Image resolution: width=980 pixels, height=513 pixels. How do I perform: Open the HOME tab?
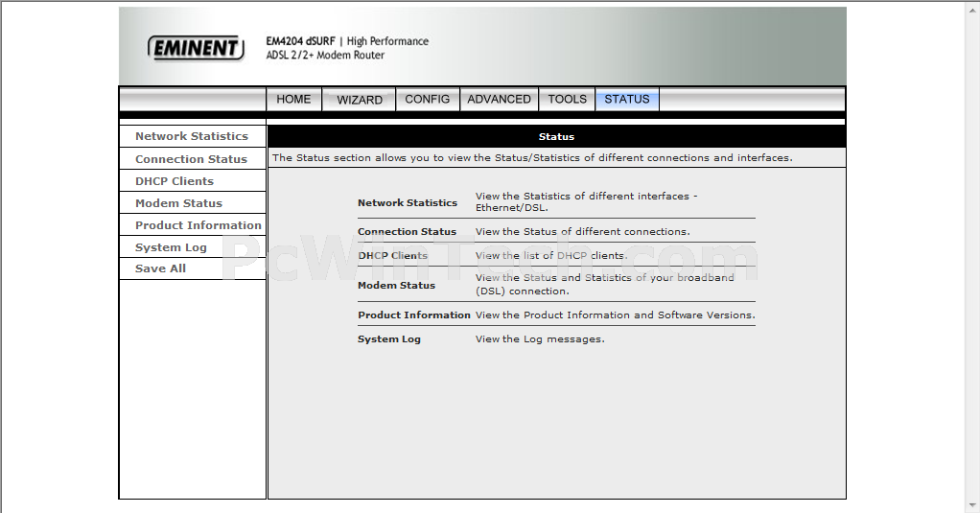tap(293, 100)
